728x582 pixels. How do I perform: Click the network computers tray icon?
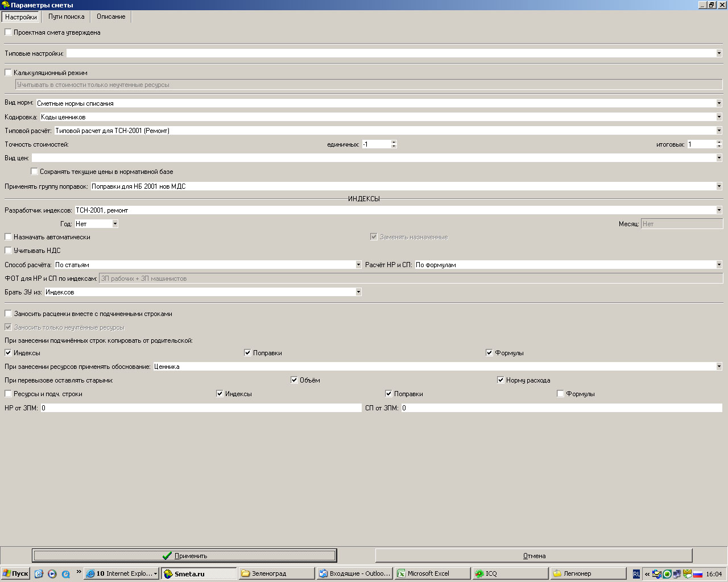[x=677, y=574]
